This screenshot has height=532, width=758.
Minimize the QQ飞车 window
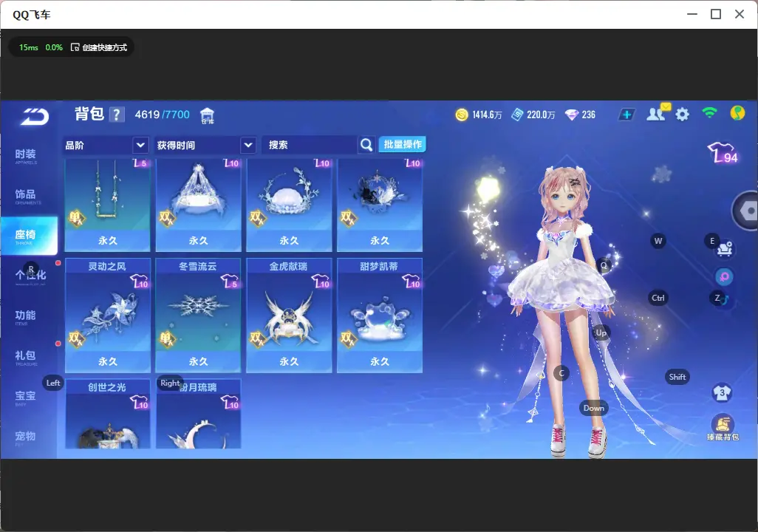(692, 14)
